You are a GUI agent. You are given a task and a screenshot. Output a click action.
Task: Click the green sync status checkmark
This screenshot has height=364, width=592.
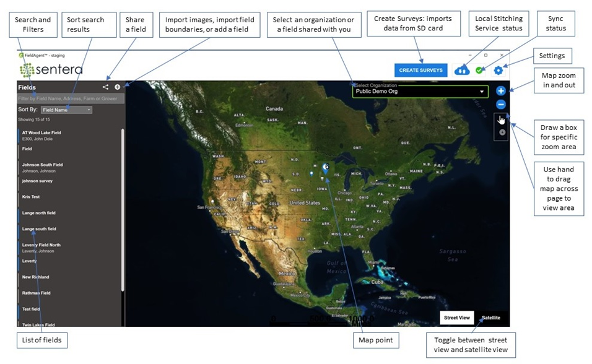pyautogui.click(x=479, y=71)
